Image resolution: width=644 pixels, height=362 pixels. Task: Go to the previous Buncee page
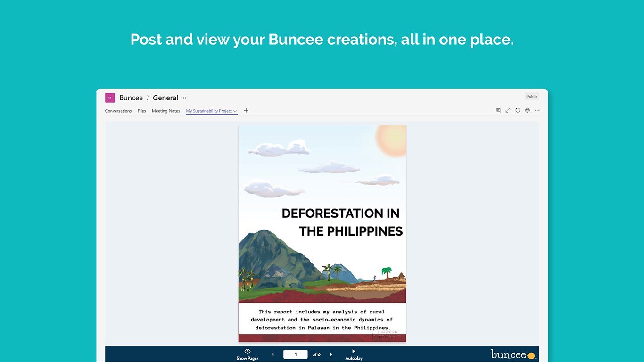pos(272,354)
